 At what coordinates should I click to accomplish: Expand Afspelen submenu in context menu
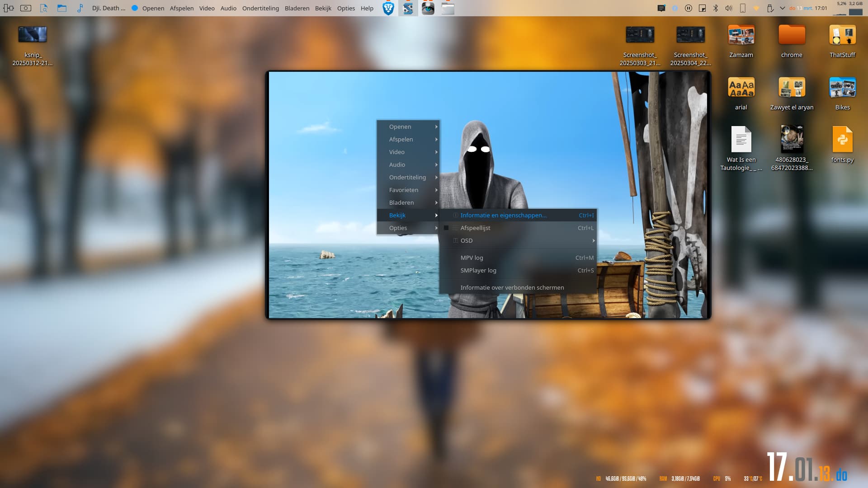coord(408,139)
